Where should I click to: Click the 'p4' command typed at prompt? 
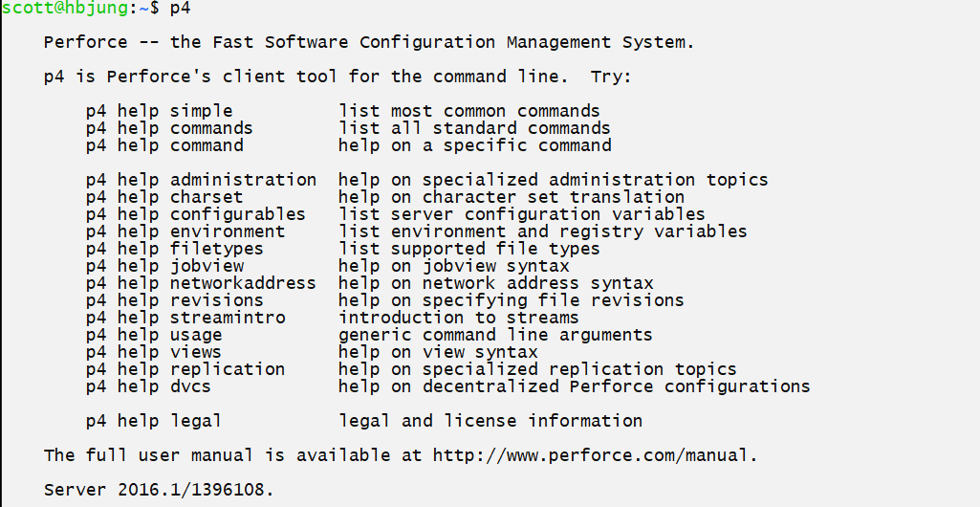click(x=180, y=9)
